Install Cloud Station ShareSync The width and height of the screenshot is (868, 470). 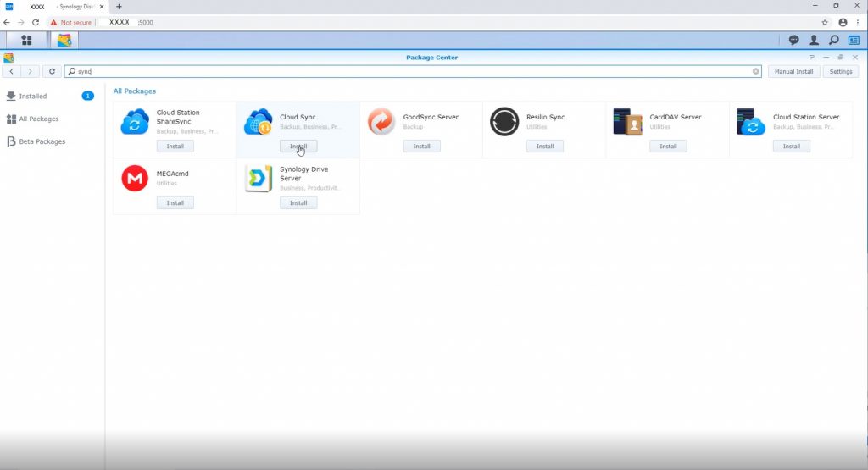coord(175,146)
